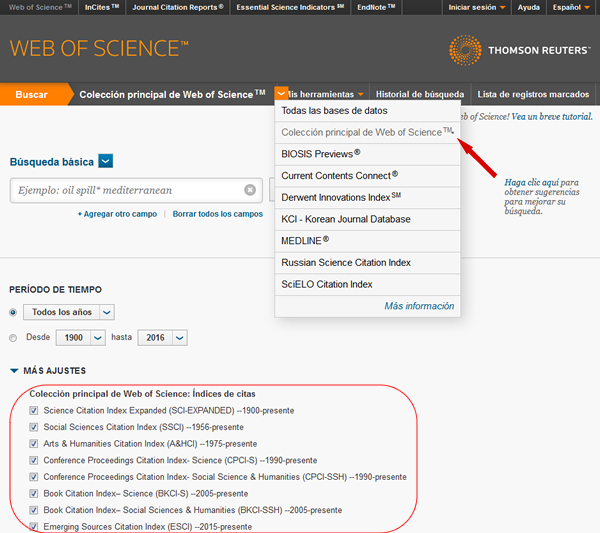Toggle Social Sciences Citation Index checkbox
This screenshot has height=533, width=600.
pos(35,427)
